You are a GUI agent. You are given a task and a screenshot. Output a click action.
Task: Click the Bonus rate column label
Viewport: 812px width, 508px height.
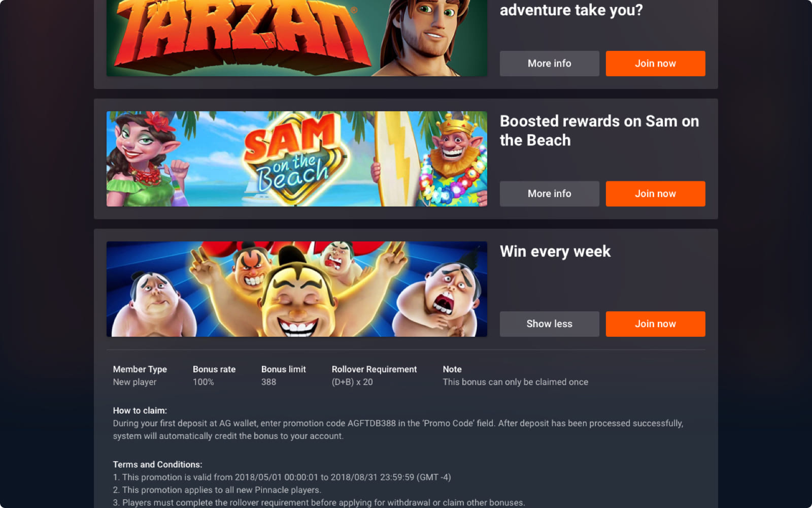(x=214, y=369)
